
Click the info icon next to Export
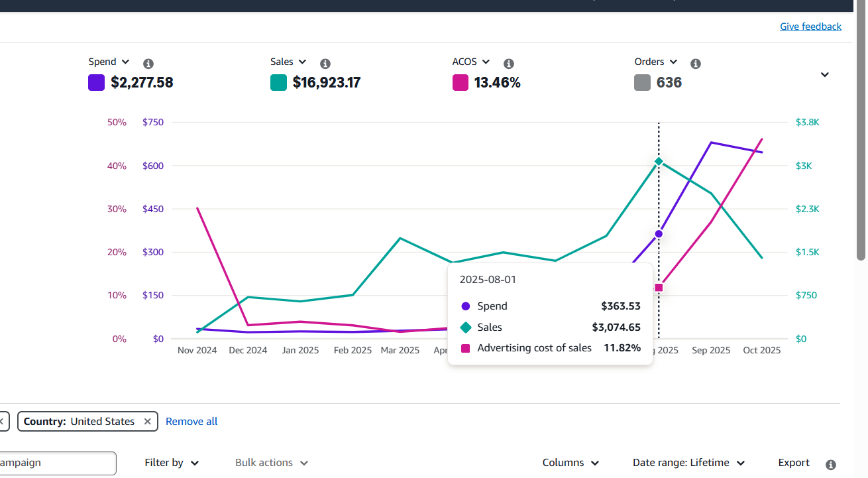[x=831, y=465]
